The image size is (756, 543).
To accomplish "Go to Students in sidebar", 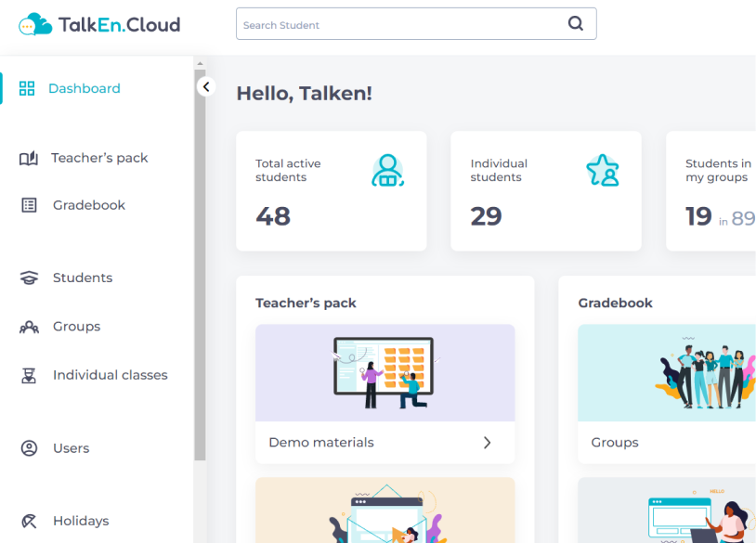I will click(x=82, y=278).
